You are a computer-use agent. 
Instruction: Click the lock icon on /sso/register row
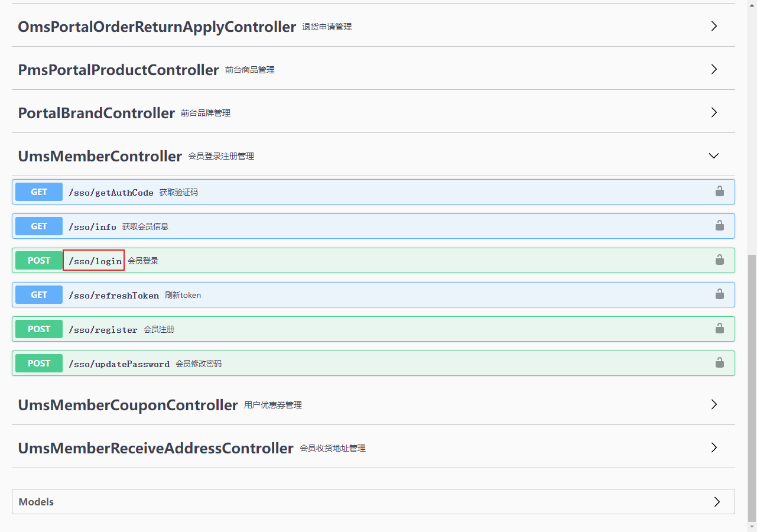[719, 328]
